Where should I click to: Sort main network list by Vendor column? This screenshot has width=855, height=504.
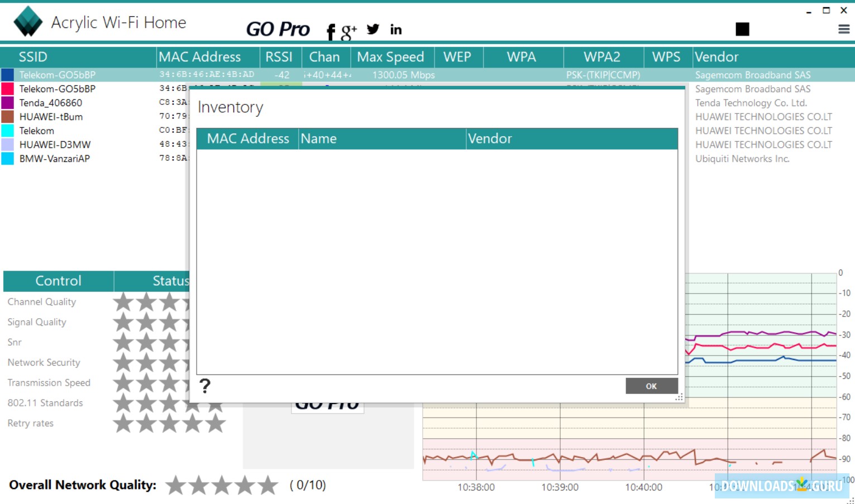point(773,57)
